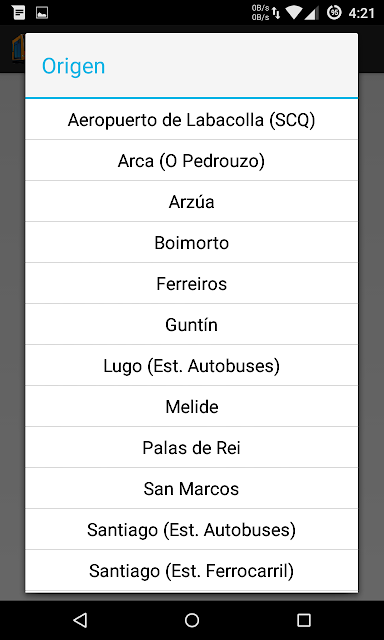384x640 pixels.
Task: Select Melide from the origin list
Action: [191, 407]
